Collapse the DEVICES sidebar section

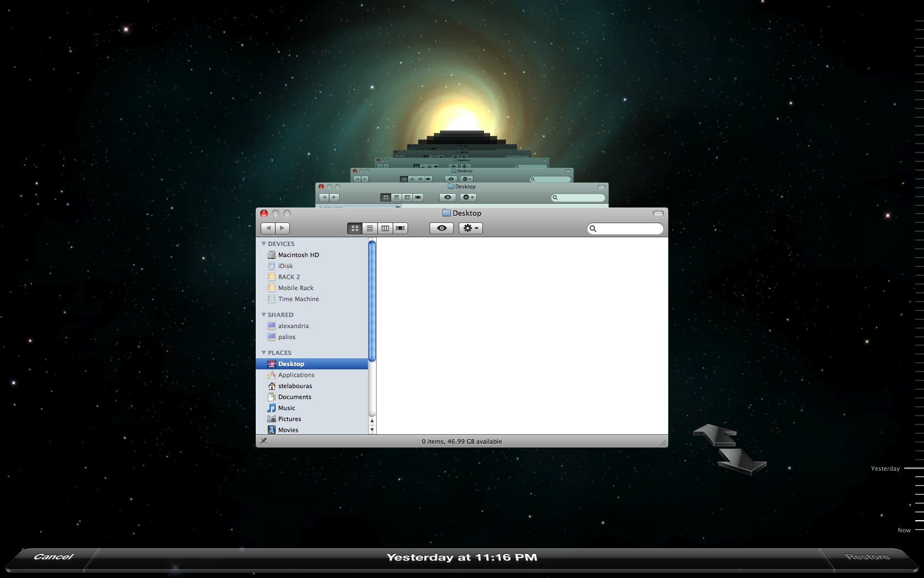click(x=264, y=244)
